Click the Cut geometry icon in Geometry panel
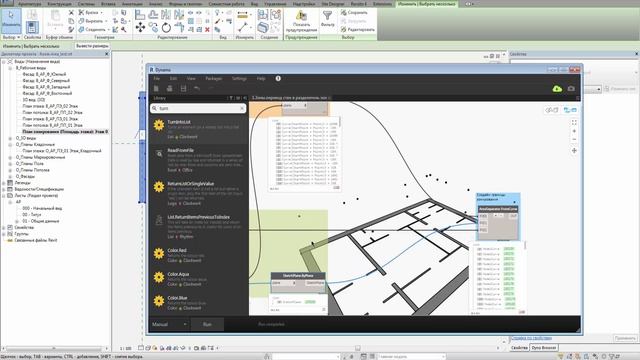The width and height of the screenshot is (640, 360). click(81, 21)
